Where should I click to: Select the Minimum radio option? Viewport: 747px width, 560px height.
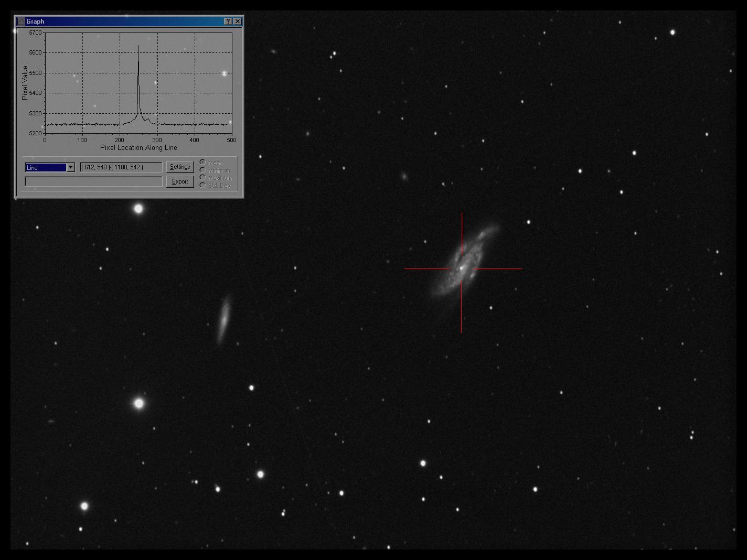[x=202, y=170]
